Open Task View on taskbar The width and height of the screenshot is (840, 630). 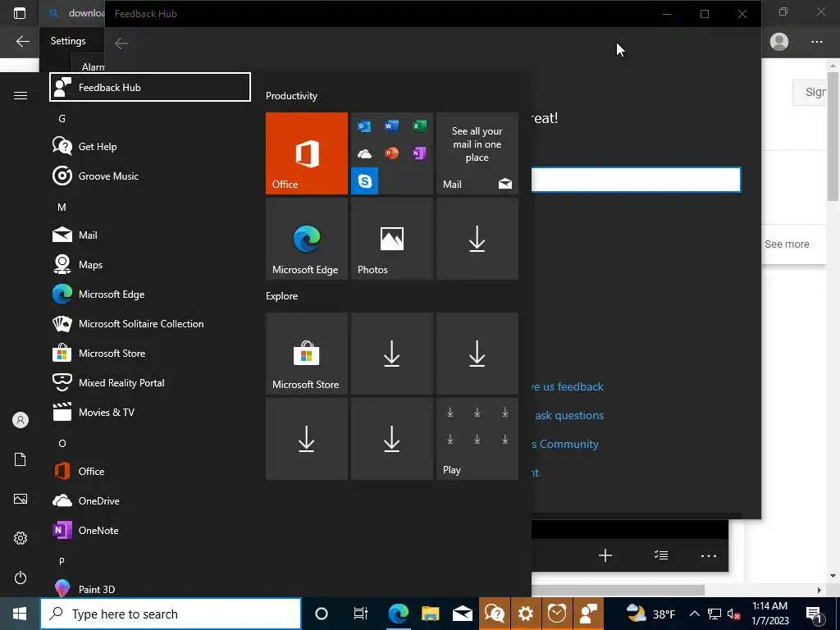(x=361, y=614)
